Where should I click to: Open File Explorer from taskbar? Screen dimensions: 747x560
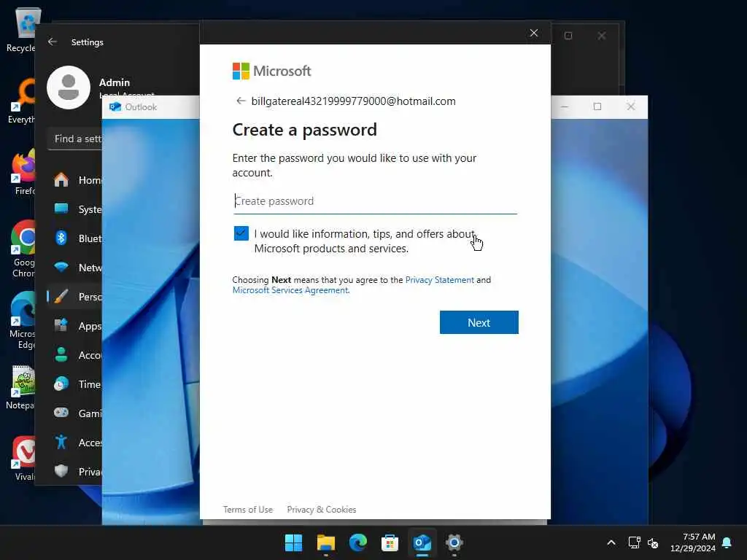pyautogui.click(x=326, y=542)
